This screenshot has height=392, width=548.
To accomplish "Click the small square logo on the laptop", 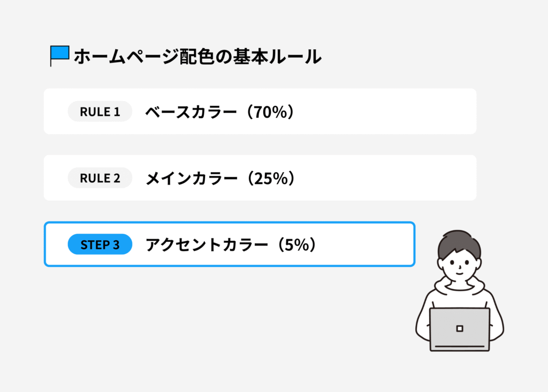I will 459,328.
